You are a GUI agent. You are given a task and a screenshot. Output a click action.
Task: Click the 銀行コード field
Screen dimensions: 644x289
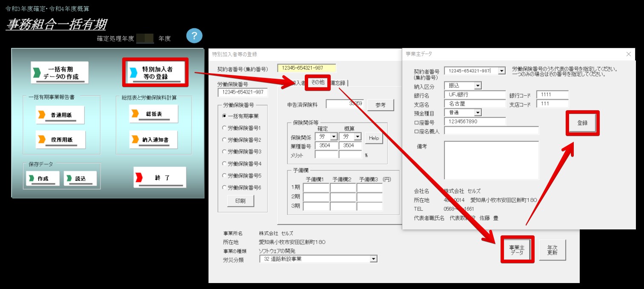(x=552, y=94)
